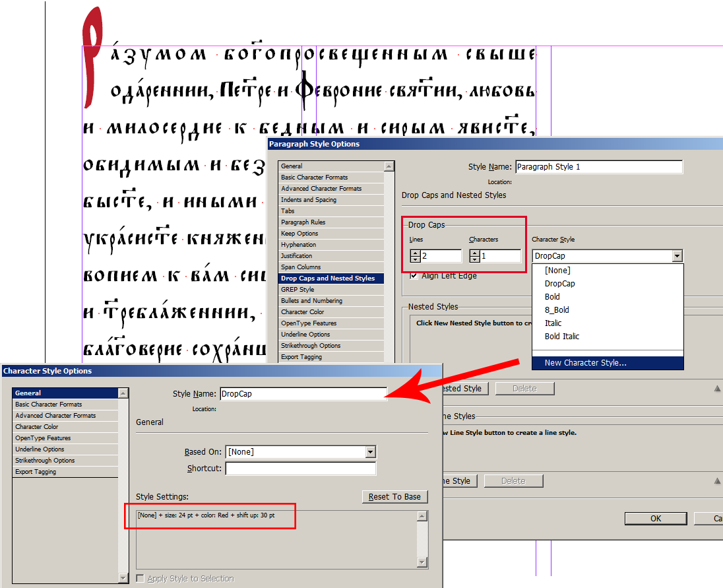
Task: Select OpenType Features in Character Style list
Action: click(65, 438)
